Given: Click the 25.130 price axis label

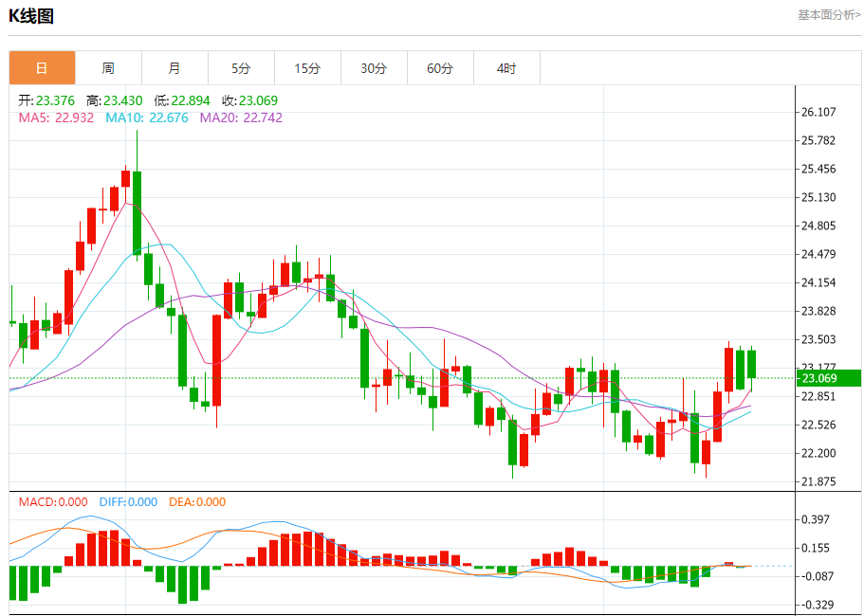Looking at the screenshot, I should click(820, 197).
